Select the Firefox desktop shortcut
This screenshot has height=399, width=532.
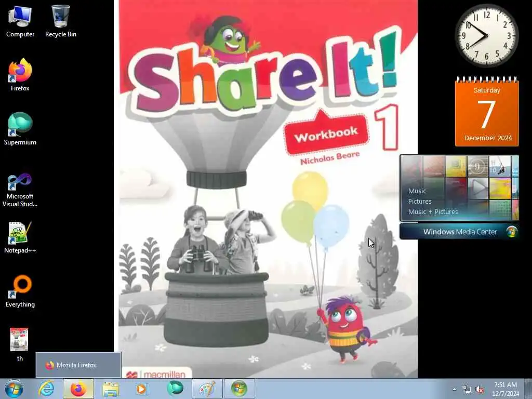coord(20,75)
